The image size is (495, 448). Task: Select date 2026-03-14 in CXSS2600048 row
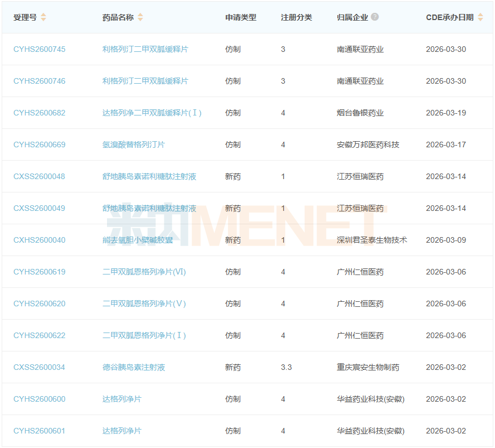[446, 177]
